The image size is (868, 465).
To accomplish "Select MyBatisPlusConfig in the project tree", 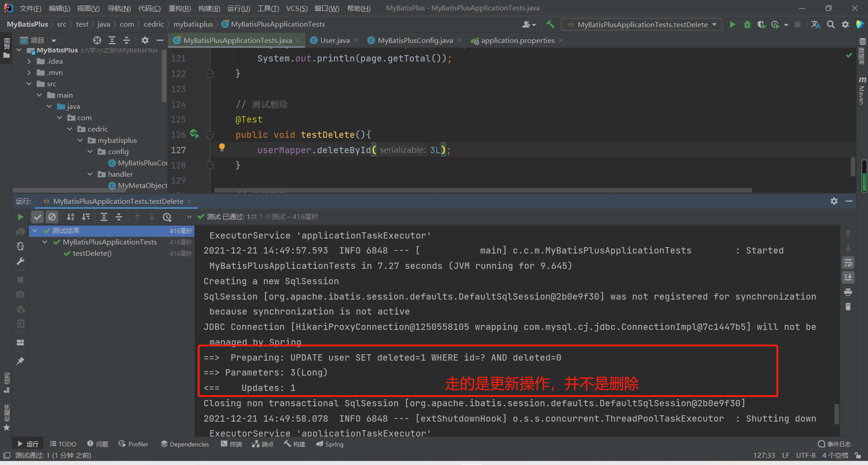I will click(x=138, y=163).
